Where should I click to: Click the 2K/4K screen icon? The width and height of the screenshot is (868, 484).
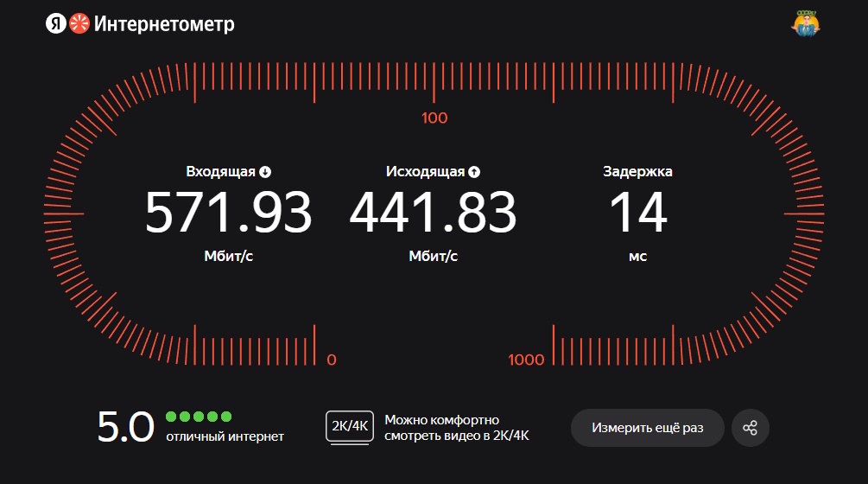(x=350, y=428)
